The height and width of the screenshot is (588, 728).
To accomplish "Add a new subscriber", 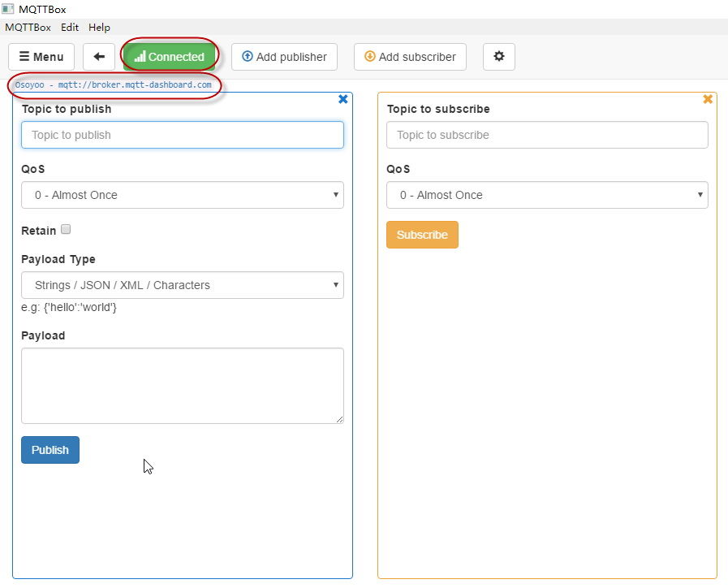I will pyautogui.click(x=410, y=57).
